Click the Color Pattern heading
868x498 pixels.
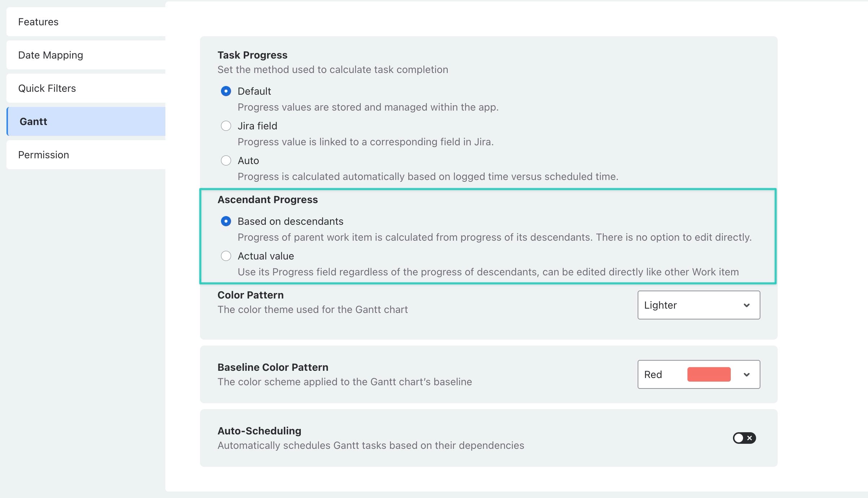(251, 295)
